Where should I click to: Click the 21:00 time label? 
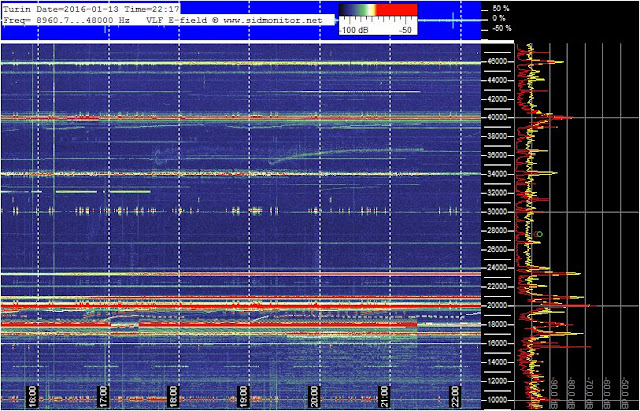coord(385,395)
